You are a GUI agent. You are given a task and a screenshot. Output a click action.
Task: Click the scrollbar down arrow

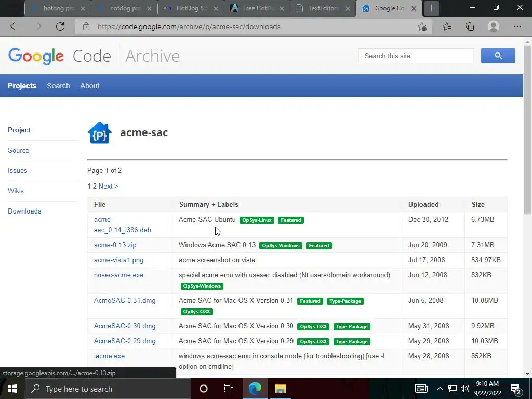(528, 373)
